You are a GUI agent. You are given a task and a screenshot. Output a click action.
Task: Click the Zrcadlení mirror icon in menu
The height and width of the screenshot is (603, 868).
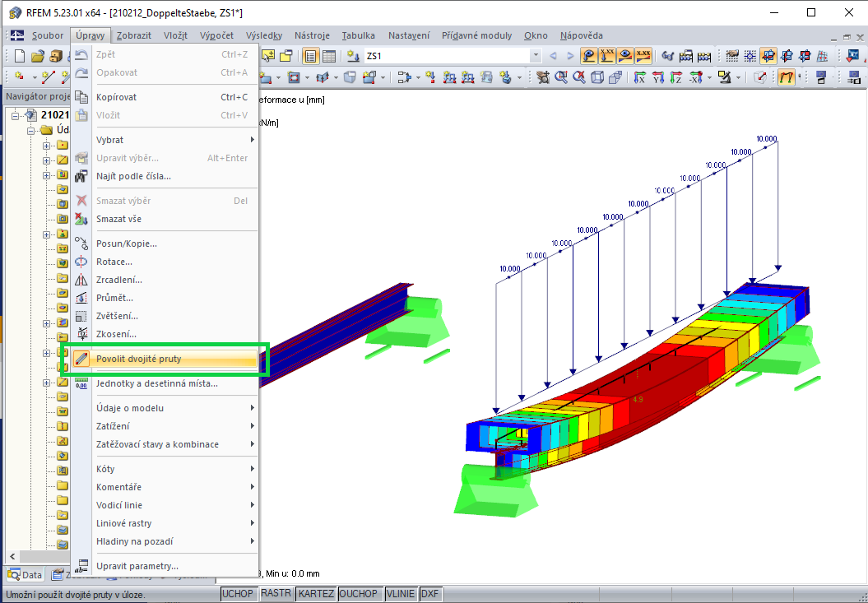coord(81,280)
